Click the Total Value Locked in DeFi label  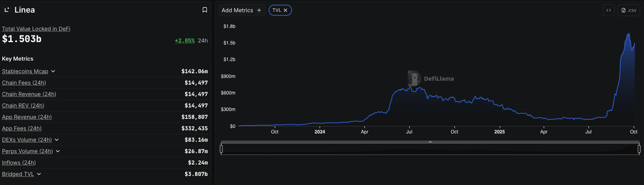(36, 29)
